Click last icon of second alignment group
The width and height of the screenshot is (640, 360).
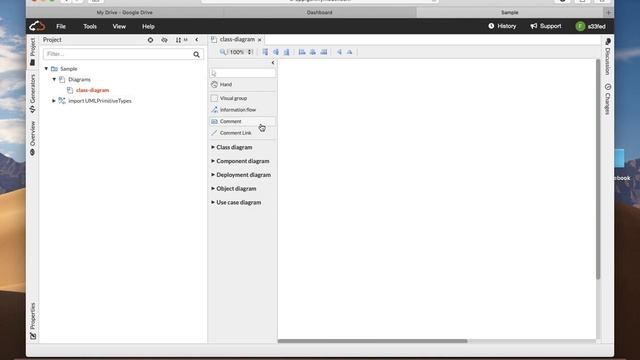(x=324, y=52)
